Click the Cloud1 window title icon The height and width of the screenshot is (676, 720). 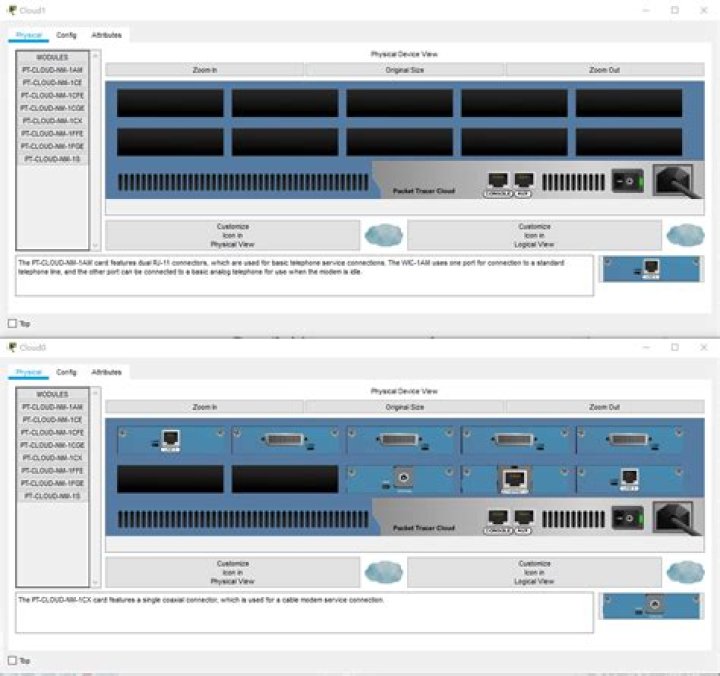point(12,10)
